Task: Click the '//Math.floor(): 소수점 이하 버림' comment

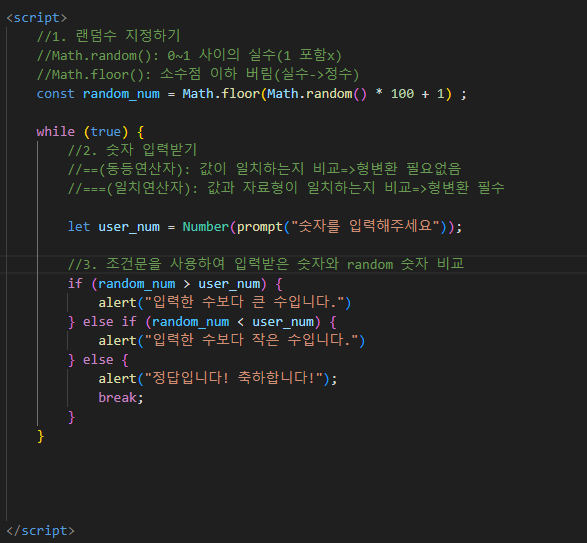Action: [198, 74]
